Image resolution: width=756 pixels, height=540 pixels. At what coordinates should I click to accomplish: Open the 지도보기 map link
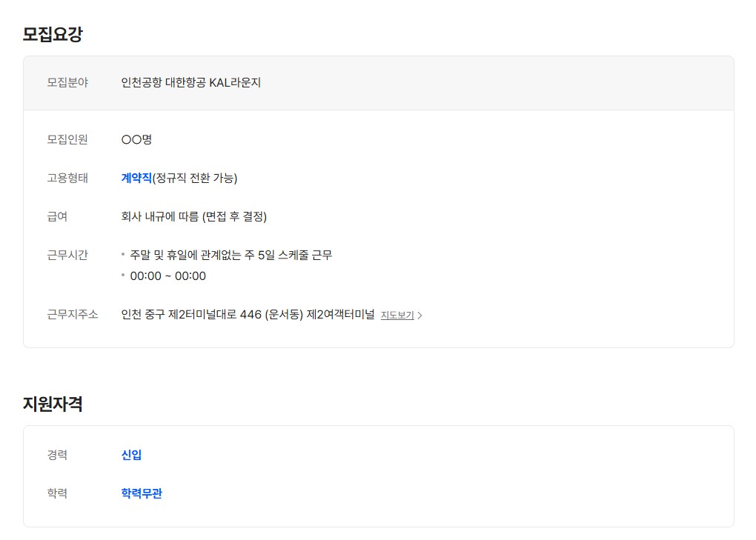tap(397, 316)
